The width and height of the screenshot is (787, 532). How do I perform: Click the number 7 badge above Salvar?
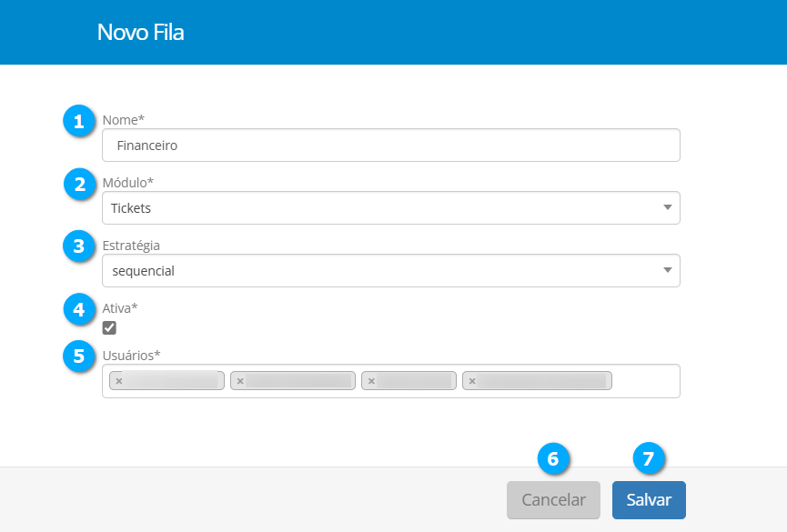coord(648,459)
